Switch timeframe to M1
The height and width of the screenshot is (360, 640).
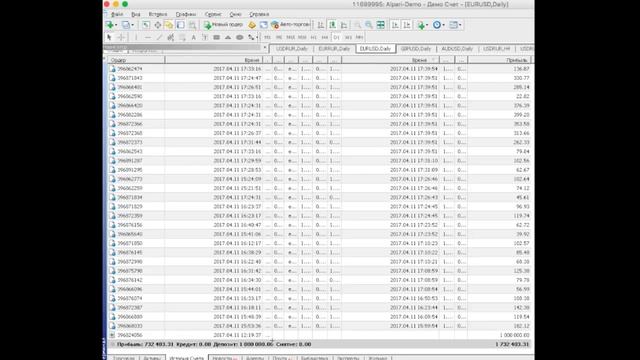[267, 37]
